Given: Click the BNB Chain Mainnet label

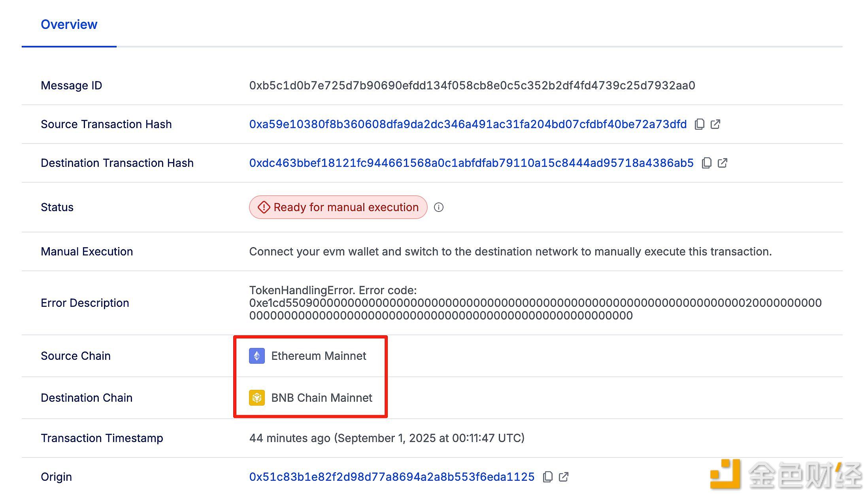Looking at the screenshot, I should pos(322,398).
